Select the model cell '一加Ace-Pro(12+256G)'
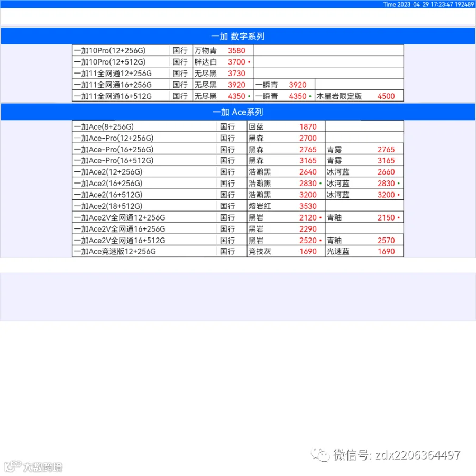 [x=114, y=138]
